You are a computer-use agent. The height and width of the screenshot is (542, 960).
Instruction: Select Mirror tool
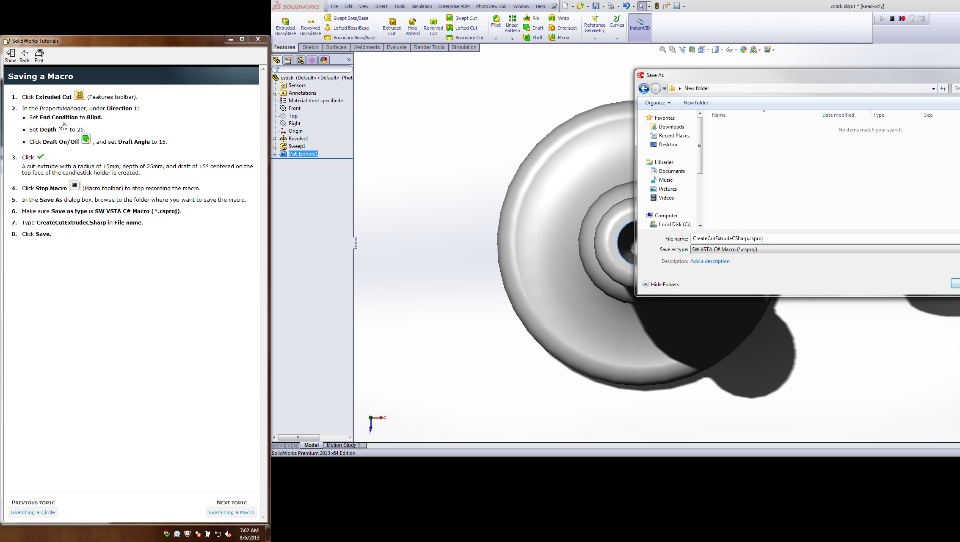(x=559, y=38)
